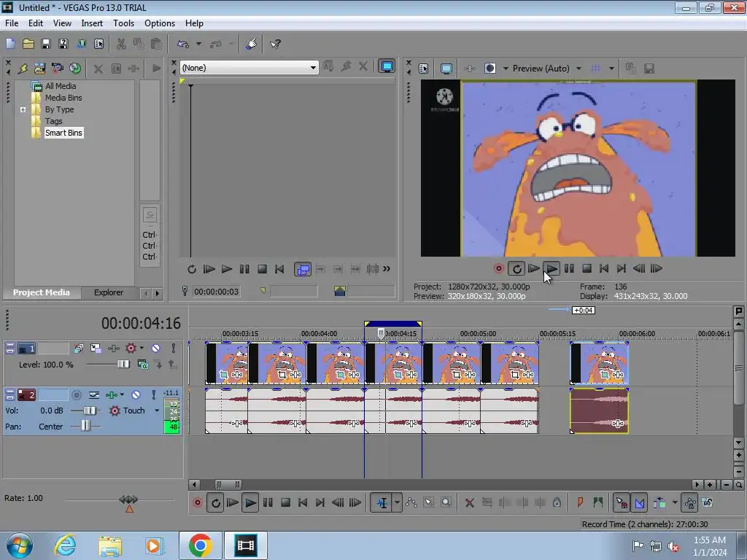Screen dimensions: 747x560
Task: Select the Media Bins tree item
Action: [63, 98]
